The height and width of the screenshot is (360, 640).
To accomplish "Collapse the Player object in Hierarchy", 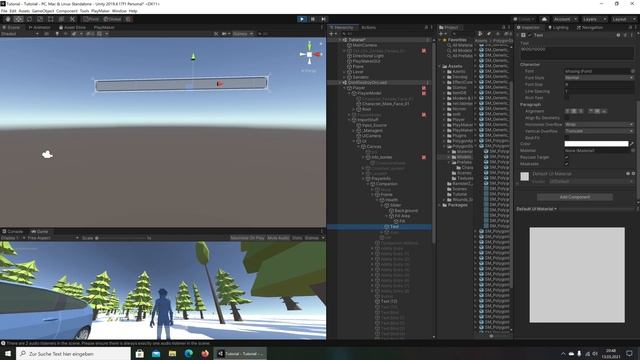I will [x=345, y=88].
